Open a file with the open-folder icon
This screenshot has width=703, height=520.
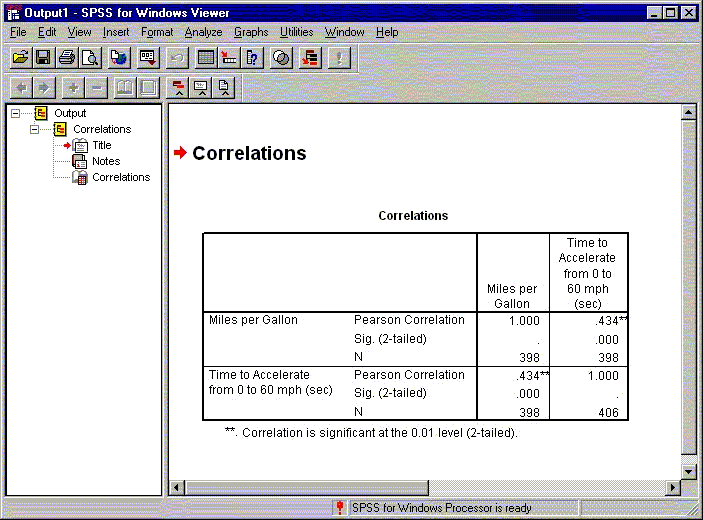[21, 58]
